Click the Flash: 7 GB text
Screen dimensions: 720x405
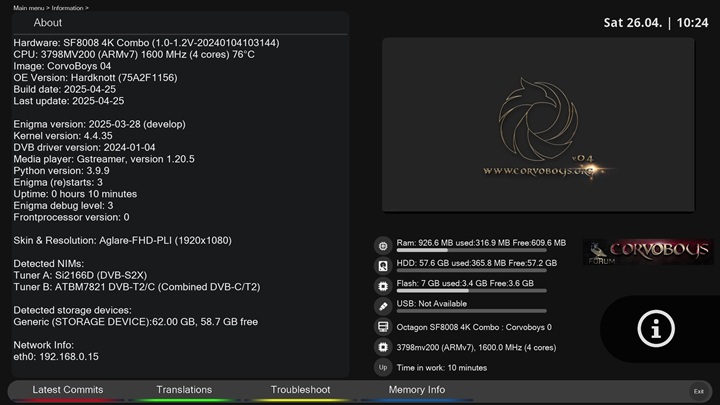click(x=465, y=283)
